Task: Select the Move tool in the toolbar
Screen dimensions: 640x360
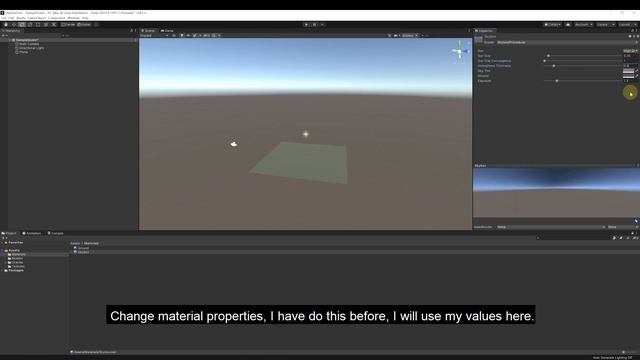Action: pos(14,24)
